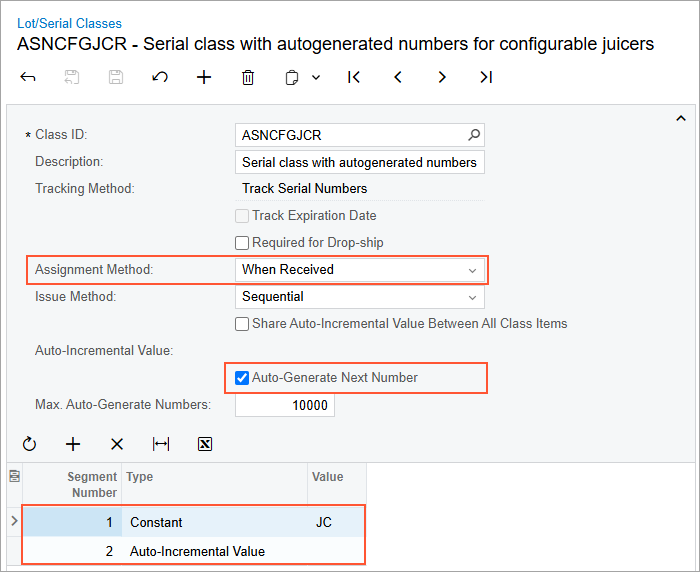Open the Lot/Serial Classes breadcrumb link
The width and height of the screenshot is (700, 572).
click(69, 23)
